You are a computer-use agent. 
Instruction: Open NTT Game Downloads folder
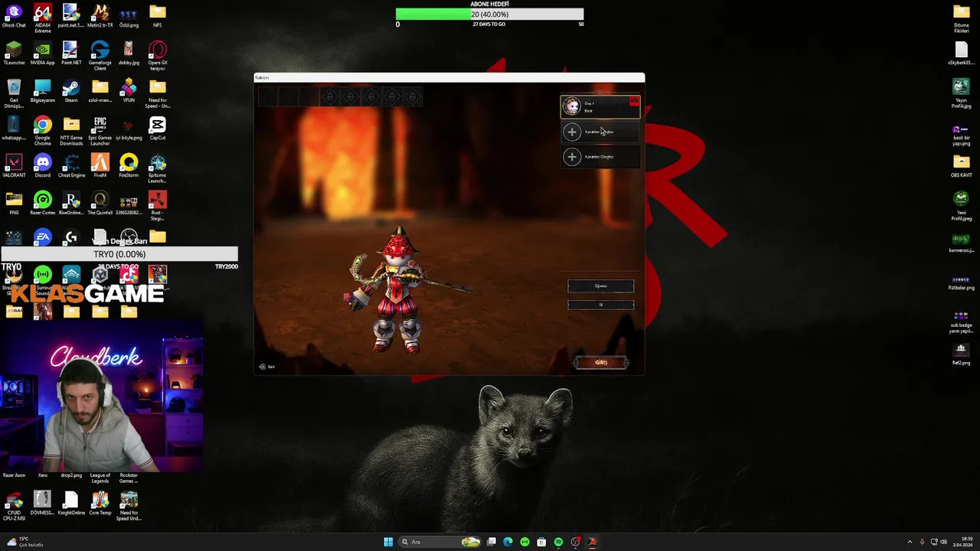coord(71,131)
